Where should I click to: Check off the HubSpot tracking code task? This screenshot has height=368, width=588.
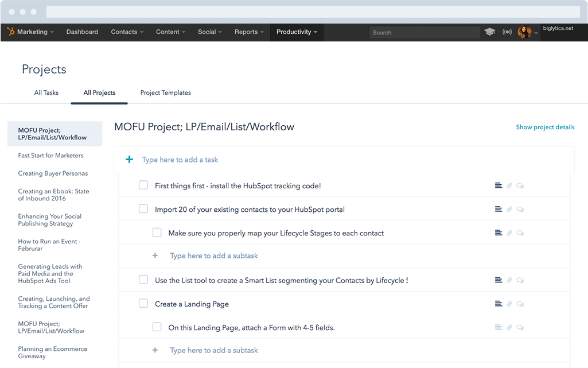tap(142, 185)
